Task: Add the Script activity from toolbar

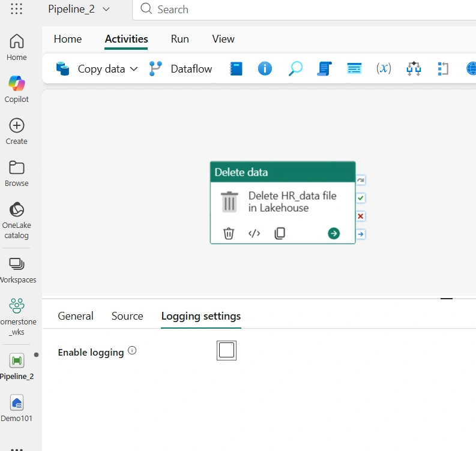Action: pyautogui.click(x=324, y=68)
